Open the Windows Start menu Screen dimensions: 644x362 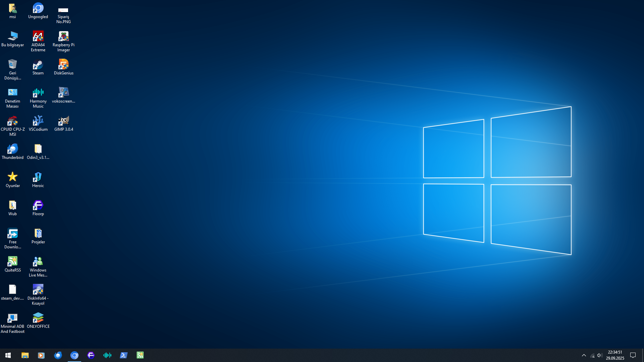point(8,355)
